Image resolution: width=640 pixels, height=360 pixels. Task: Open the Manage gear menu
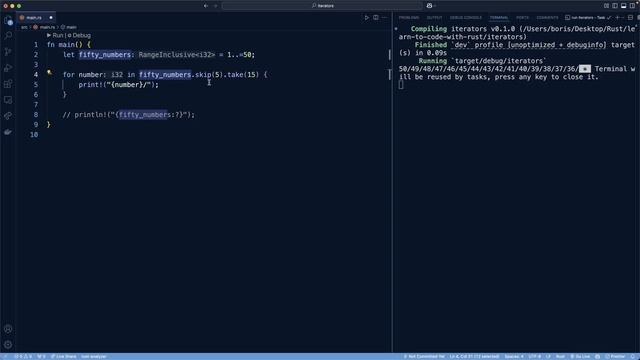pyautogui.click(x=8, y=344)
